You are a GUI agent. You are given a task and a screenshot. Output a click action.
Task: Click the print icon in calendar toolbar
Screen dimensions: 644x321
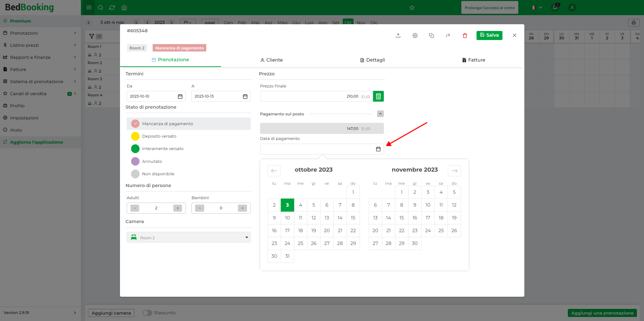[634, 23]
